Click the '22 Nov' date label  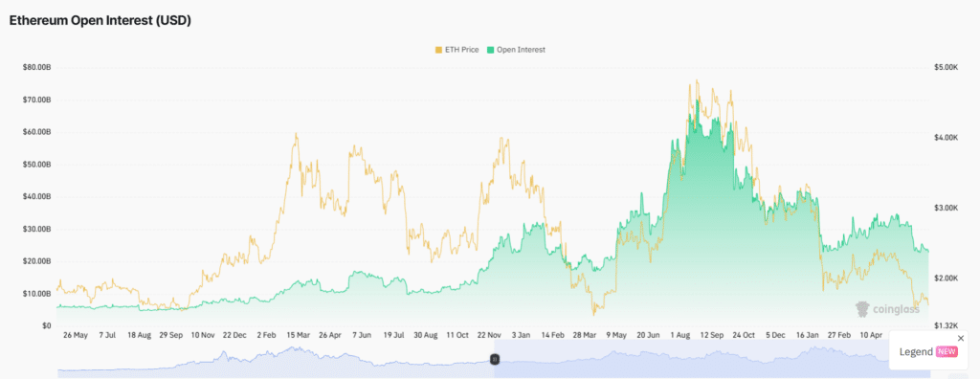pyautogui.click(x=489, y=335)
